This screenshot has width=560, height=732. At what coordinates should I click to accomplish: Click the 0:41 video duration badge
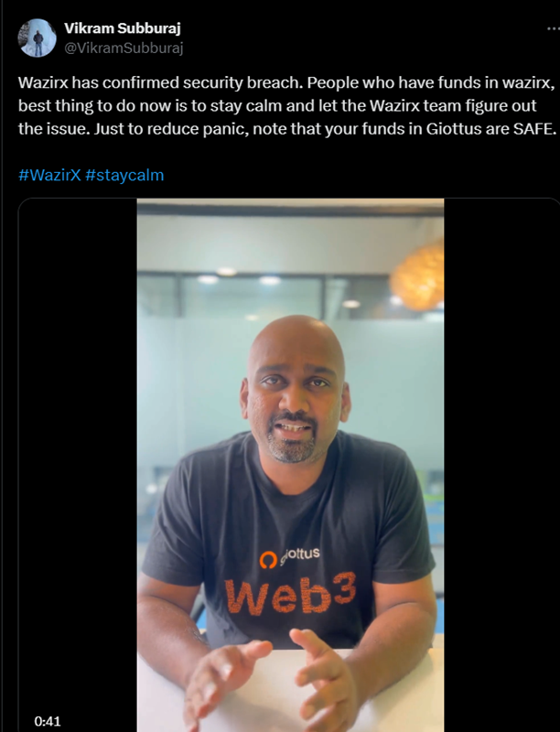tap(48, 721)
